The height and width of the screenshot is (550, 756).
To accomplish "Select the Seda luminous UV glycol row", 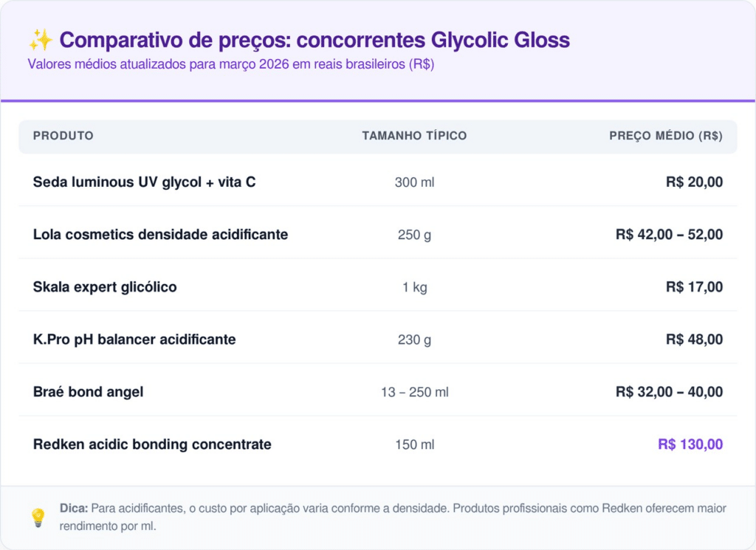I will click(x=145, y=182).
